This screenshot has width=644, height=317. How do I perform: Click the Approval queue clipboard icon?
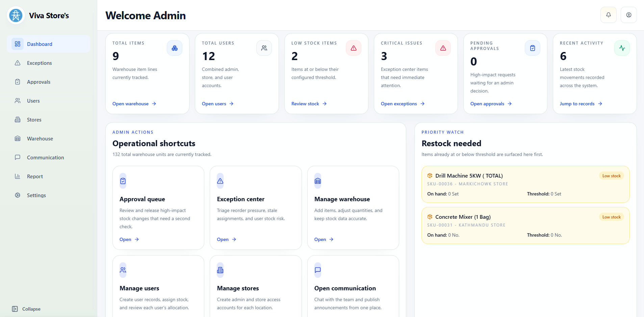point(123,181)
